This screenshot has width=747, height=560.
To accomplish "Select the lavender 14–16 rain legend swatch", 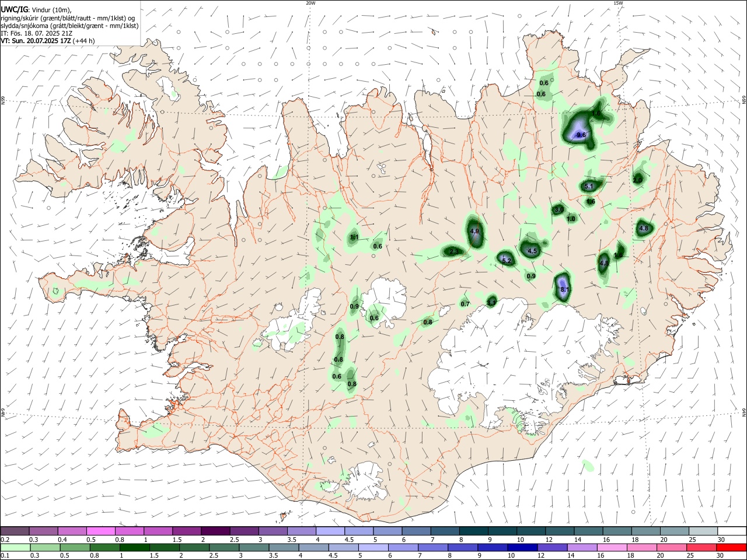I will point(581,548).
